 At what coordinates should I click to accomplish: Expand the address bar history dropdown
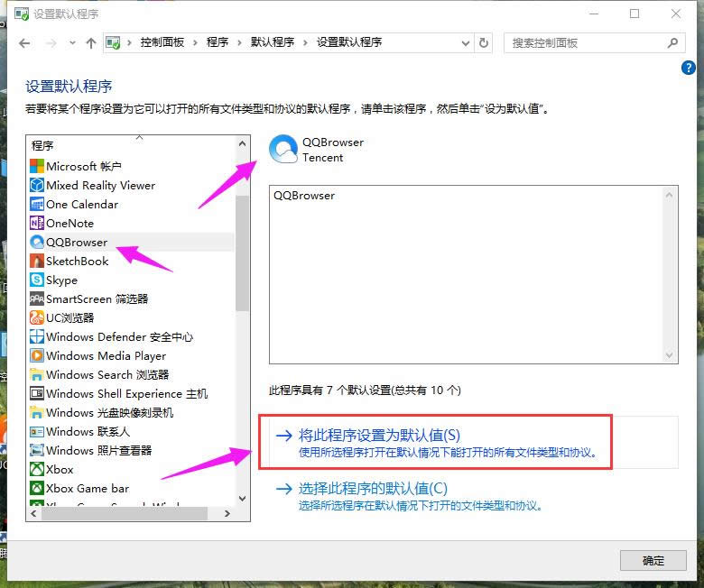(465, 42)
